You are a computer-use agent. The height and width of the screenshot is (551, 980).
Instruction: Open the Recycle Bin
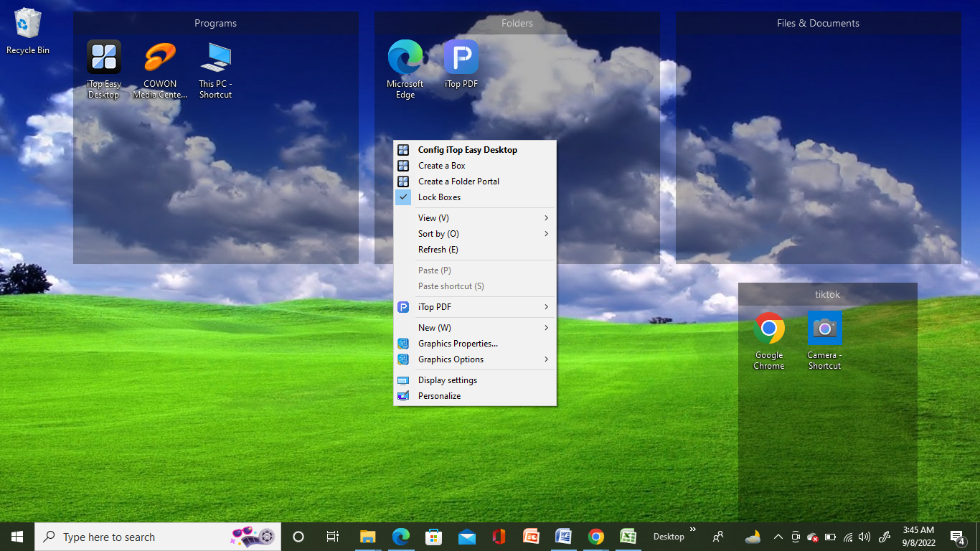click(28, 24)
